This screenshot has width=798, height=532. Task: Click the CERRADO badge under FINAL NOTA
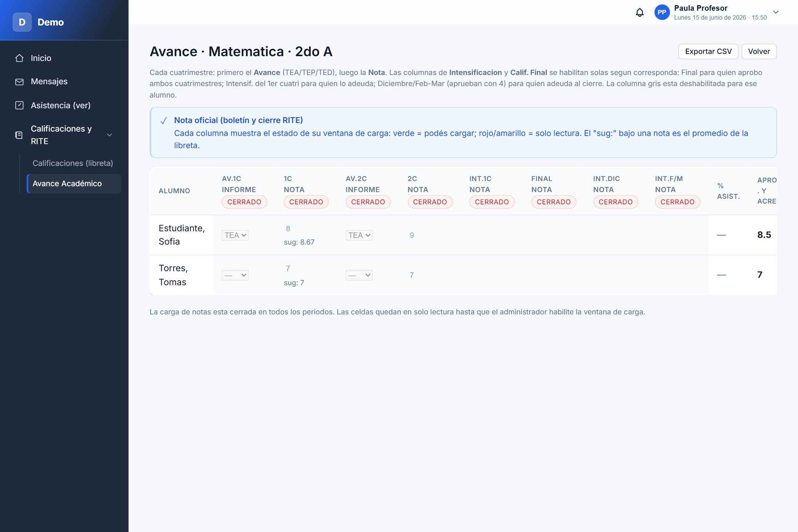click(553, 202)
